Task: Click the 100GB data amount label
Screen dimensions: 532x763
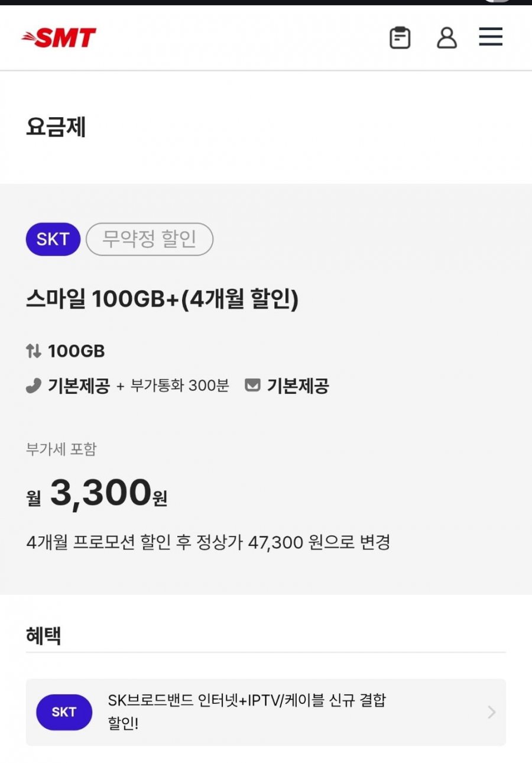Action: pyautogui.click(x=76, y=351)
